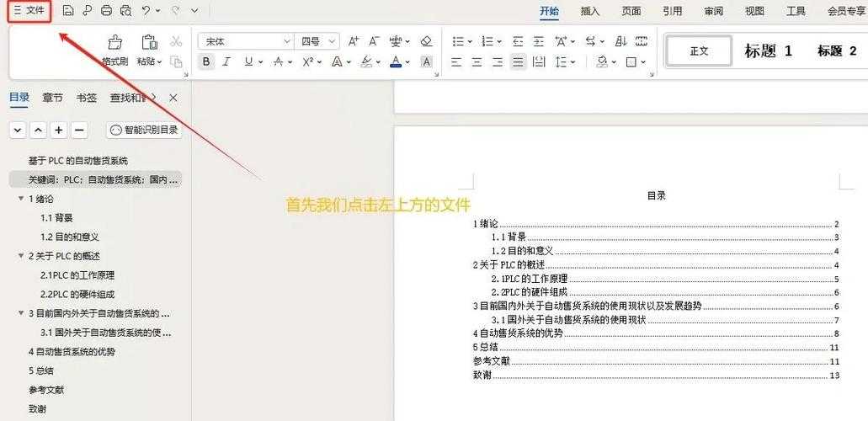
Task: Increase font size with A+ icon
Action: (354, 41)
